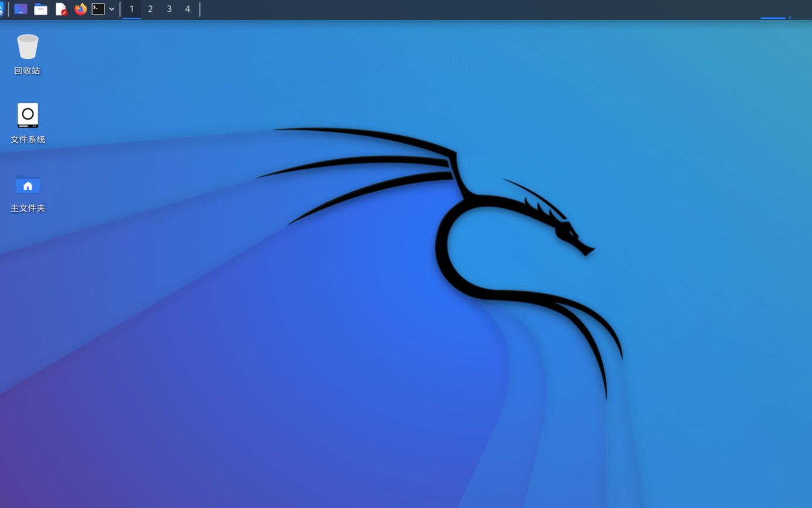Click the Show Desktop panel icon

click(x=21, y=9)
